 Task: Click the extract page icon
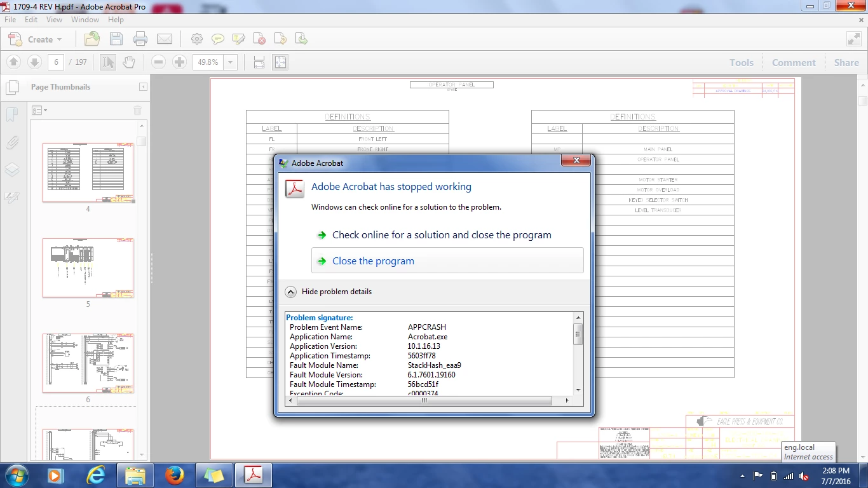pos(301,39)
